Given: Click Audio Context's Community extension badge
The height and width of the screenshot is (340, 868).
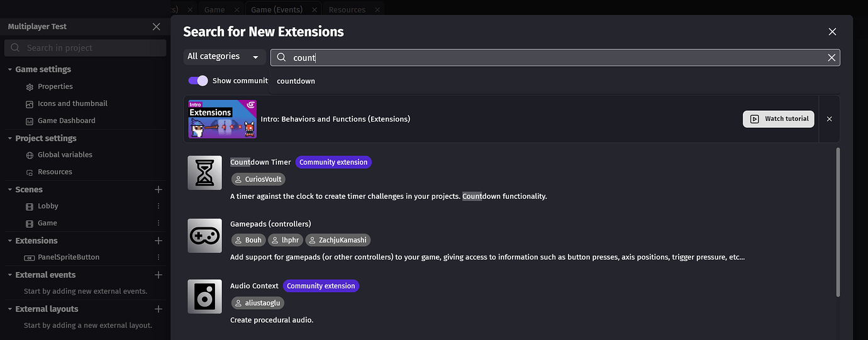Looking at the screenshot, I should click(321, 286).
